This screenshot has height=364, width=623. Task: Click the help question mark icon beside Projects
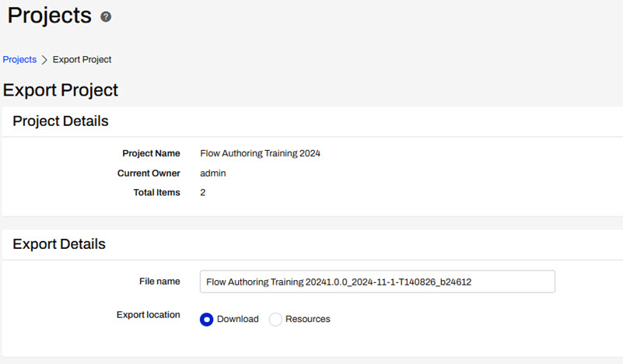pyautogui.click(x=106, y=16)
